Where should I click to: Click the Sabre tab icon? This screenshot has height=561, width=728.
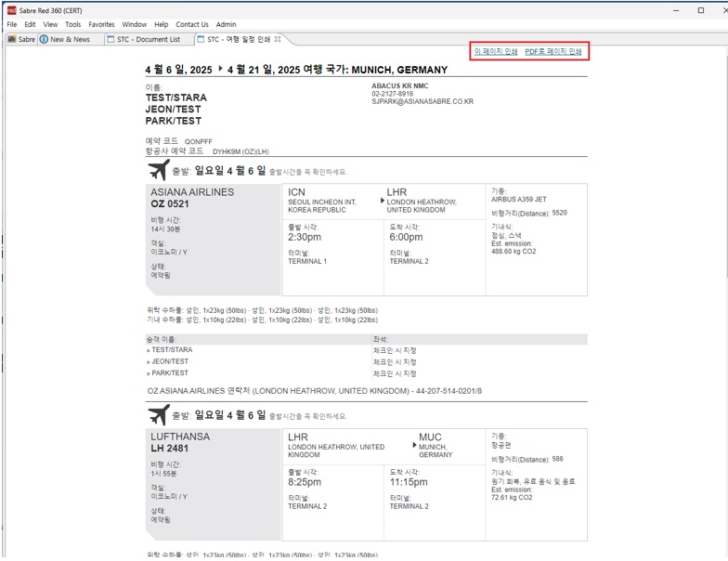[12, 39]
